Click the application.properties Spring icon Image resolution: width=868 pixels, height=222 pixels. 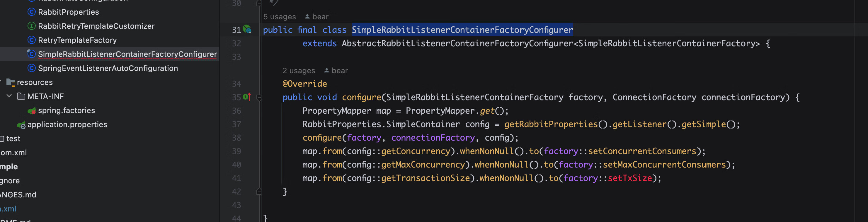(x=21, y=125)
